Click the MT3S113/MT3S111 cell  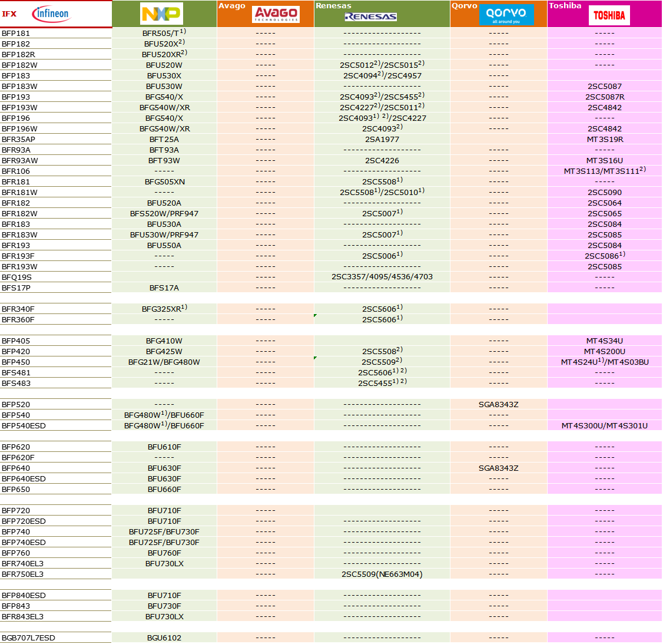(x=605, y=170)
